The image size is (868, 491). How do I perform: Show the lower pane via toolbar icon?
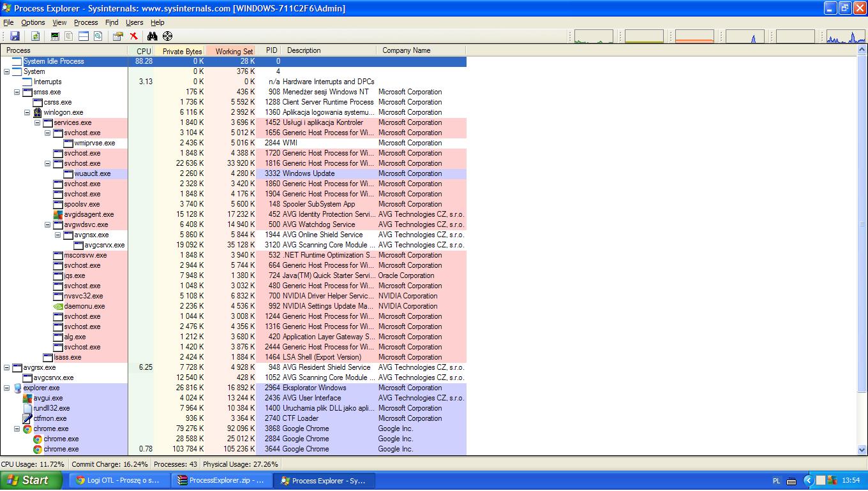[x=84, y=36]
